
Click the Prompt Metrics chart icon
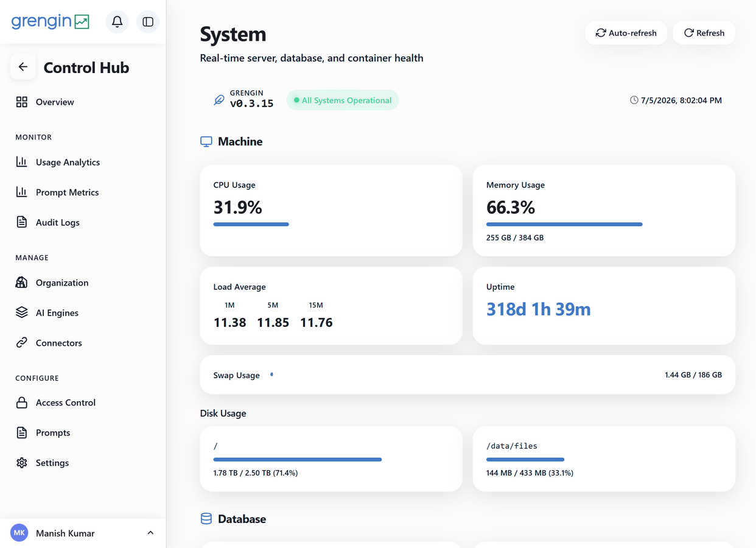(x=22, y=192)
